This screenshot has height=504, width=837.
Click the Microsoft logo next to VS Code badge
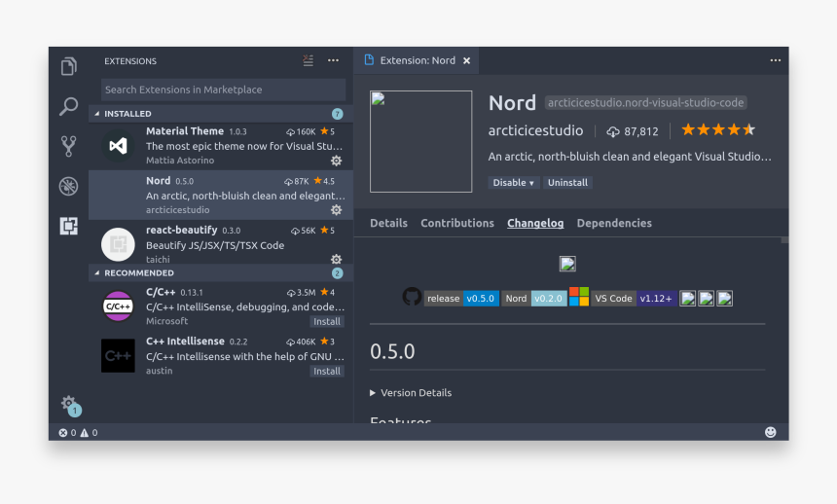click(579, 297)
